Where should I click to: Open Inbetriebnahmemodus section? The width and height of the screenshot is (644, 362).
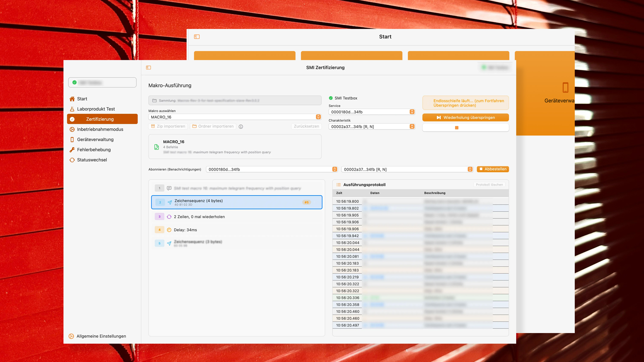click(102, 129)
